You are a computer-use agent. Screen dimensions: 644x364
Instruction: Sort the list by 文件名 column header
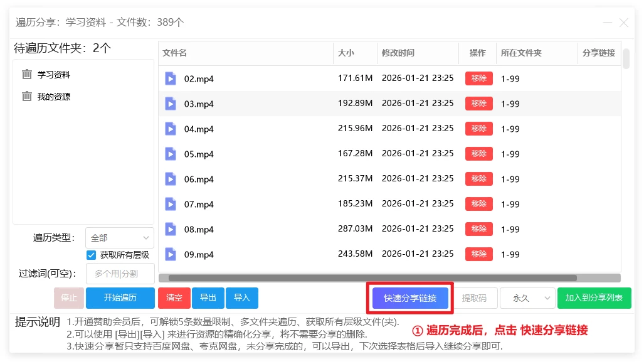tap(175, 53)
